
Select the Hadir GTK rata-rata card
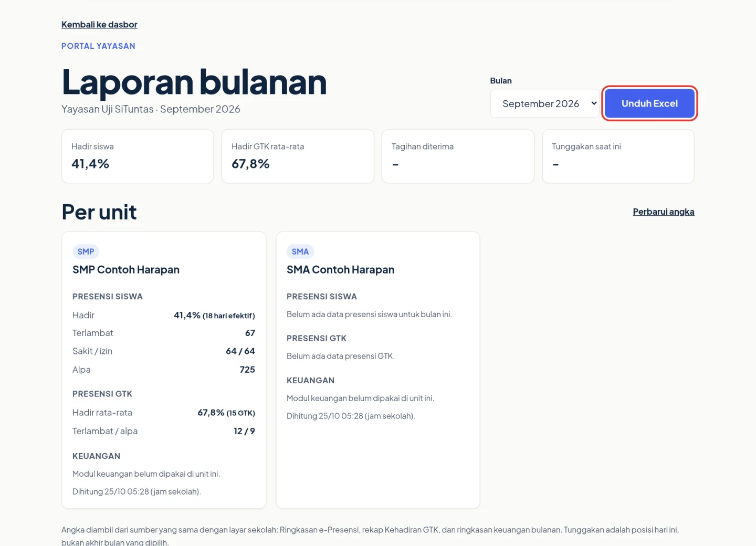[x=298, y=156]
